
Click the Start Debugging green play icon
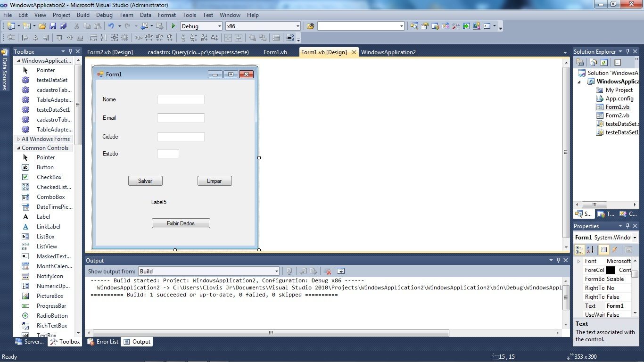173,26
